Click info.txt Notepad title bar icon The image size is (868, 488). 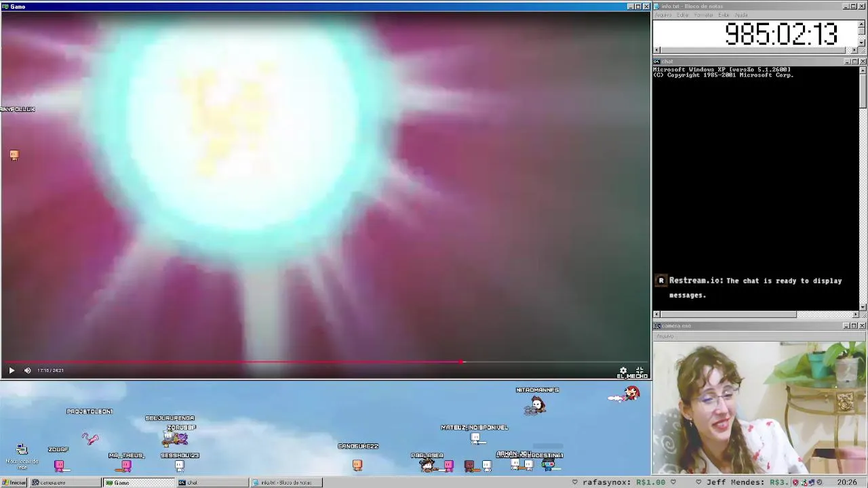657,6
